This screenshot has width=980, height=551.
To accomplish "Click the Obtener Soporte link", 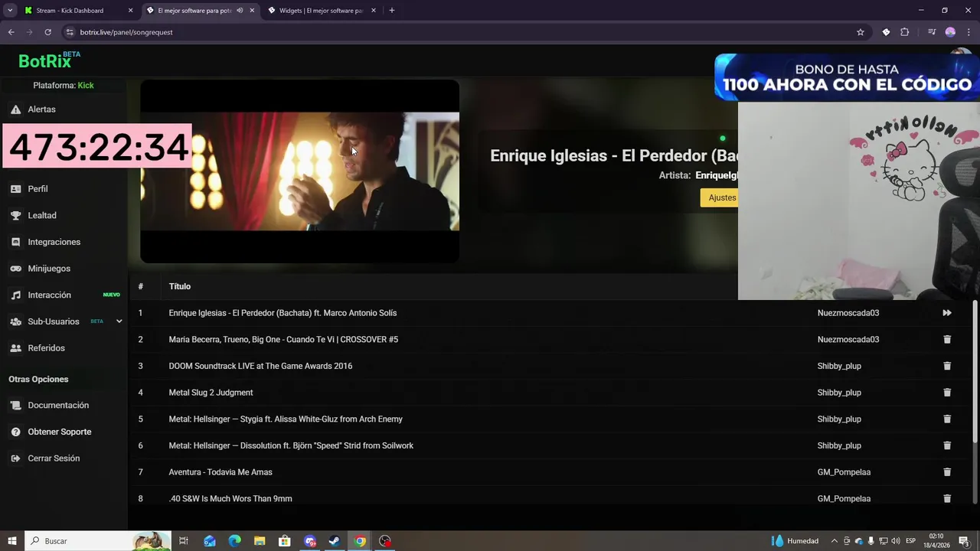I will (x=59, y=432).
